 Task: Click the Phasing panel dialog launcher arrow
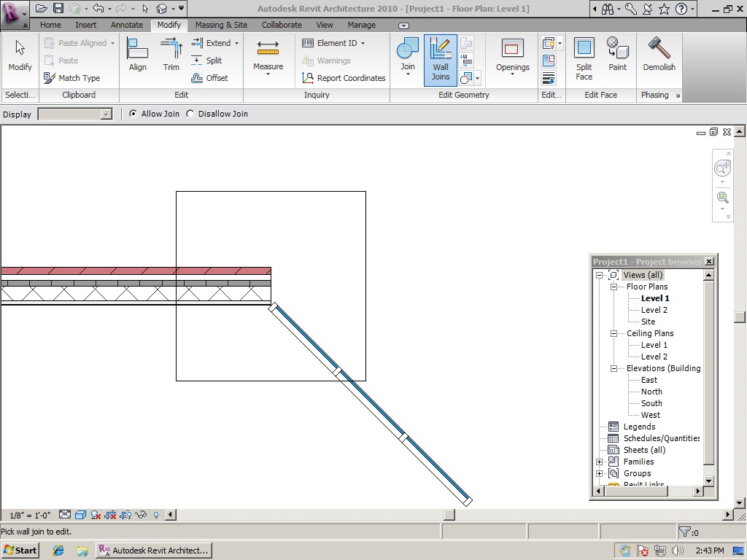[x=678, y=96]
